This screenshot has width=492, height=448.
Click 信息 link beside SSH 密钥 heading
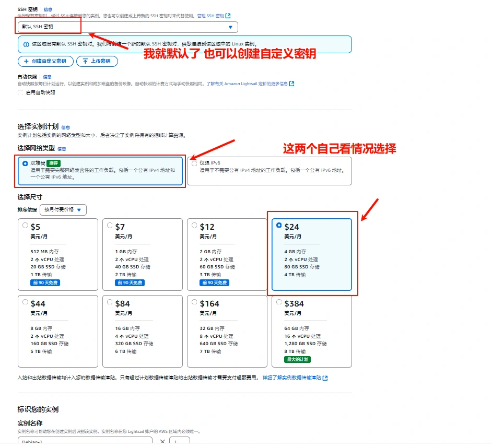tap(48, 9)
